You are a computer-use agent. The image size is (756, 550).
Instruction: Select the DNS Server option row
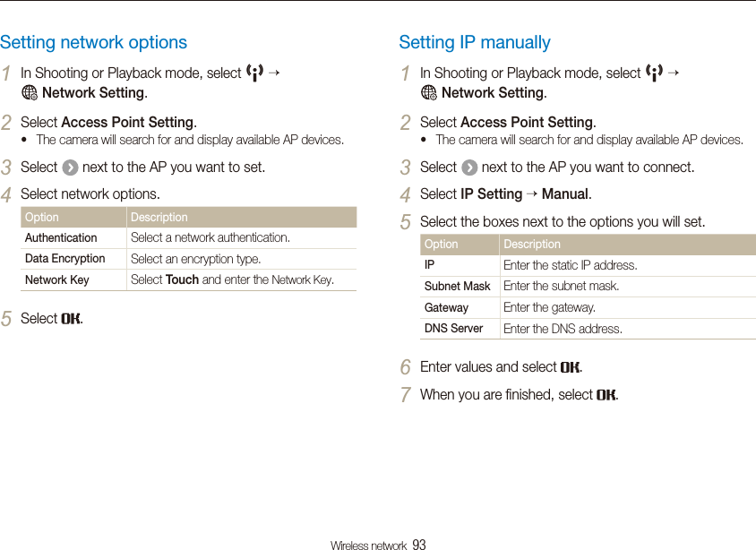[588, 329]
